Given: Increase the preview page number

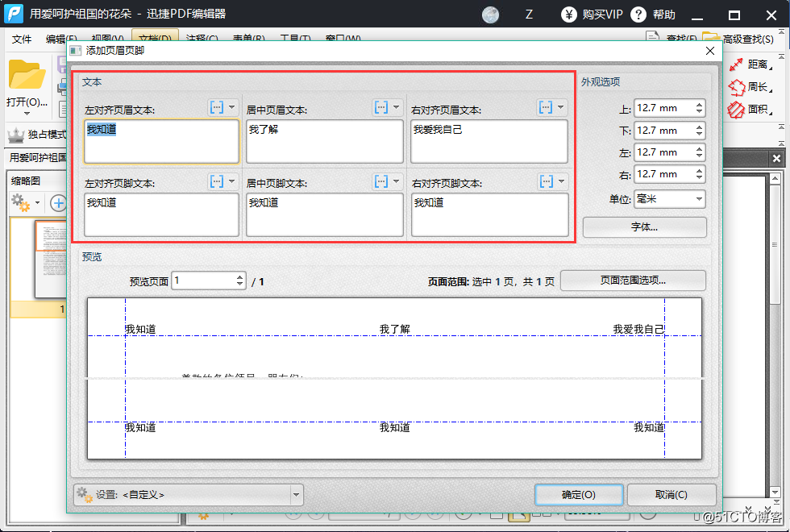Looking at the screenshot, I should coord(240,277).
